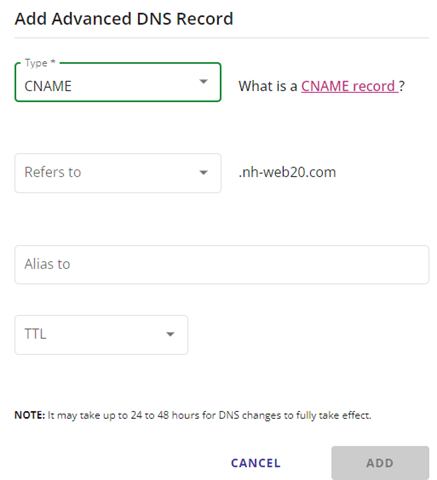
Task: Click the Refers to placeholder text
Action: [x=53, y=172]
